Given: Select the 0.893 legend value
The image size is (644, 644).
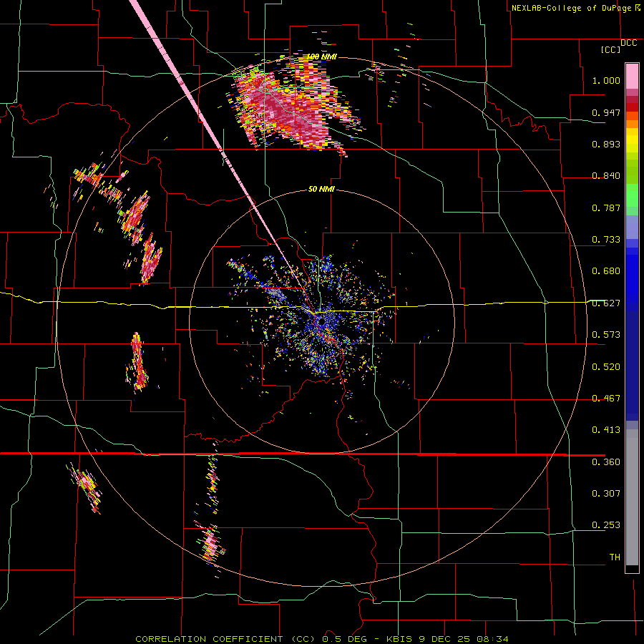Looking at the screenshot, I should (x=606, y=144).
